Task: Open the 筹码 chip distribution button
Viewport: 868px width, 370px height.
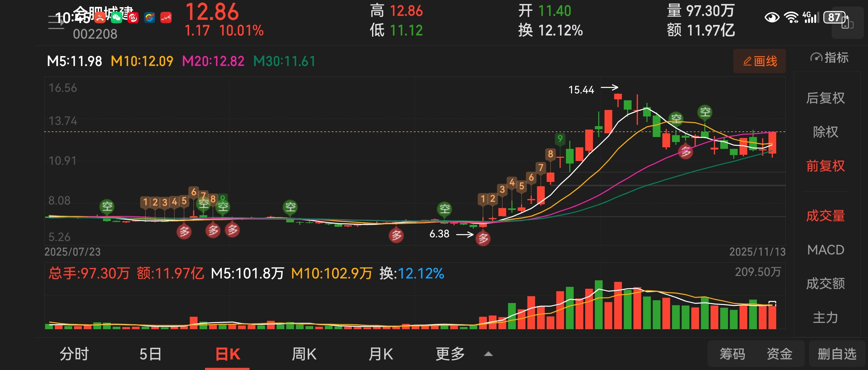Action: 732,354
